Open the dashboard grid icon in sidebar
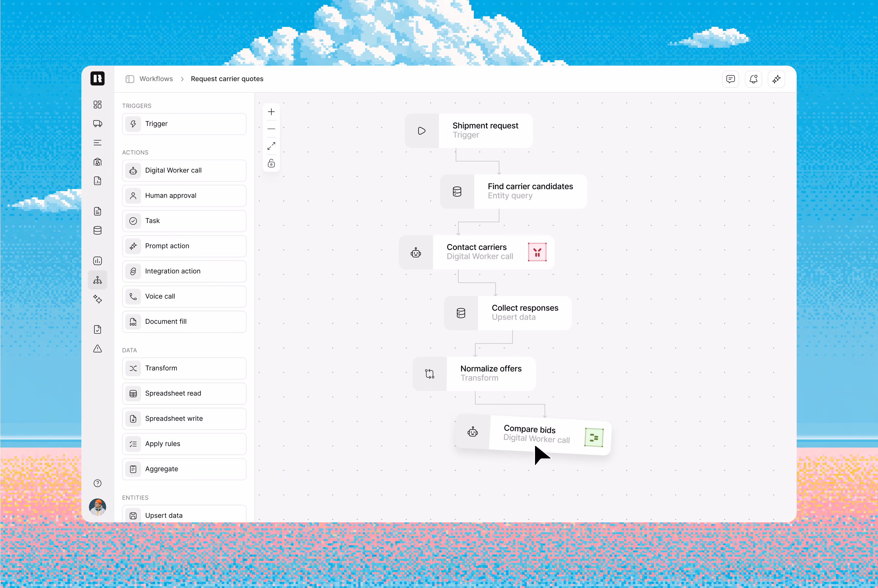 pos(97,104)
